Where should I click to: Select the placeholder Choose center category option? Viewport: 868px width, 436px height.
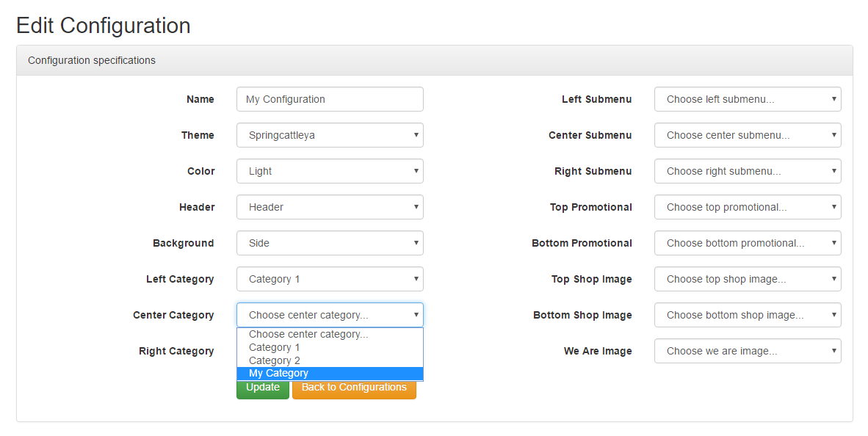330,334
